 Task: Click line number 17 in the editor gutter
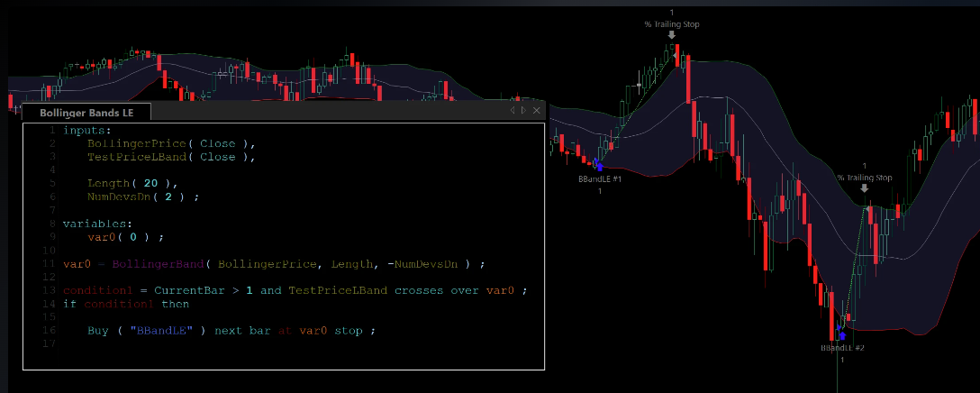pos(50,343)
